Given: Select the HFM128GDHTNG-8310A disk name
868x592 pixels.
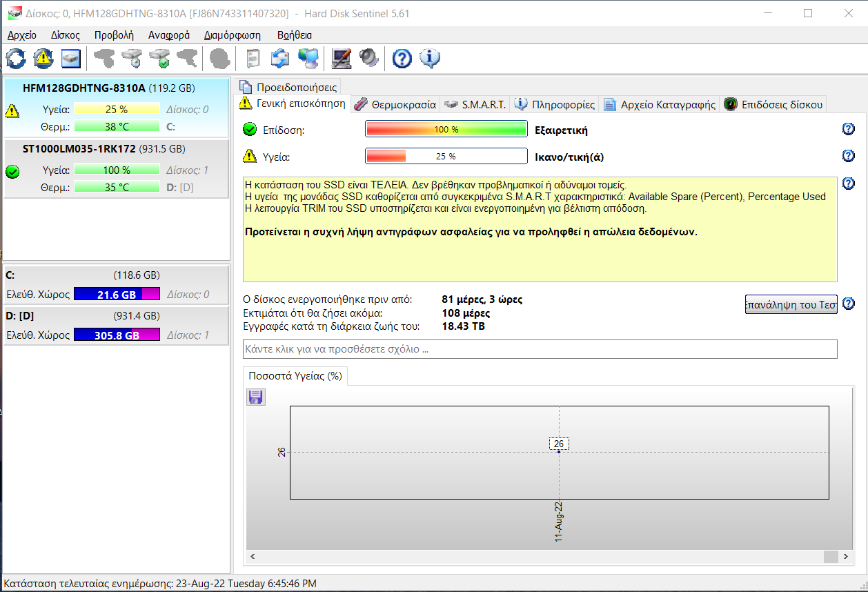Looking at the screenshot, I should 84,88.
